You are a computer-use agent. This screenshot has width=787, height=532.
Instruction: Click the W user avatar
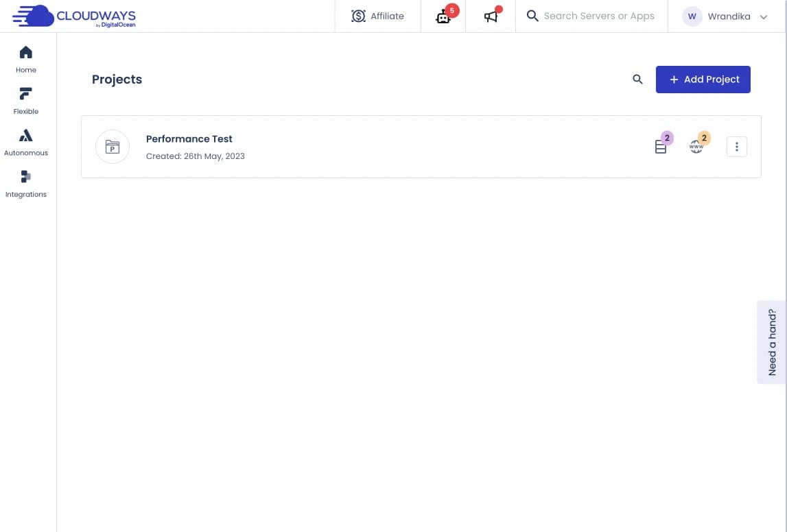692,16
